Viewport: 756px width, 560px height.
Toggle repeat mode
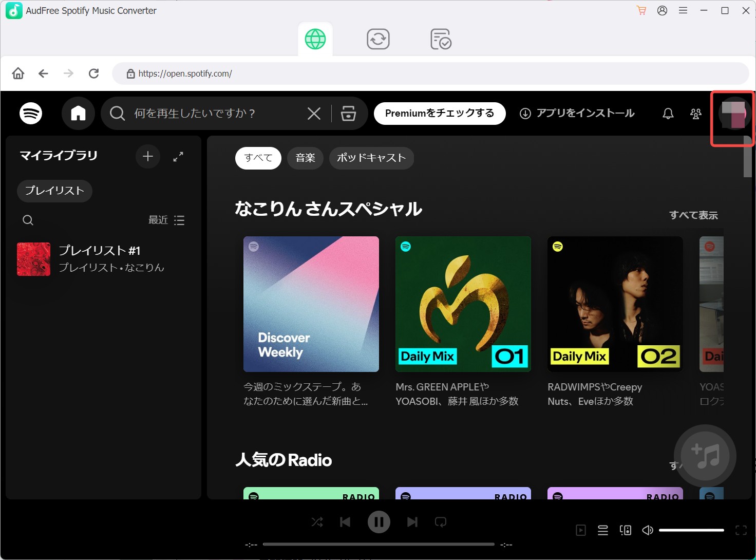click(441, 522)
